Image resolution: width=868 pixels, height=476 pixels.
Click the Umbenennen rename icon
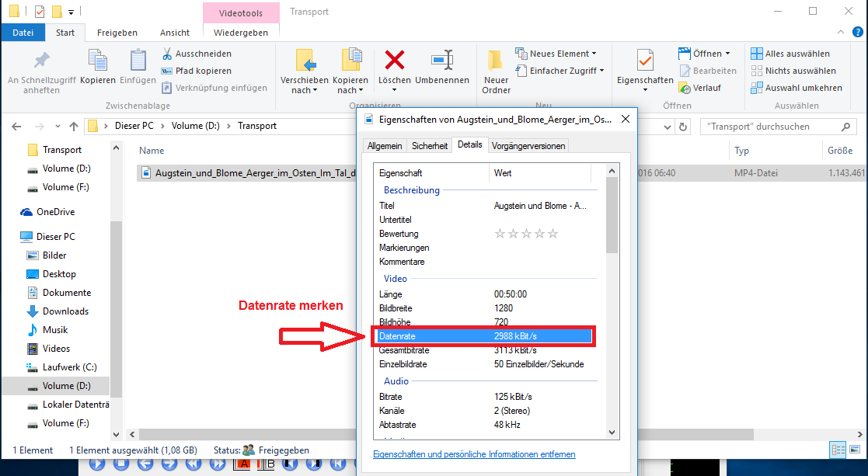(441, 60)
